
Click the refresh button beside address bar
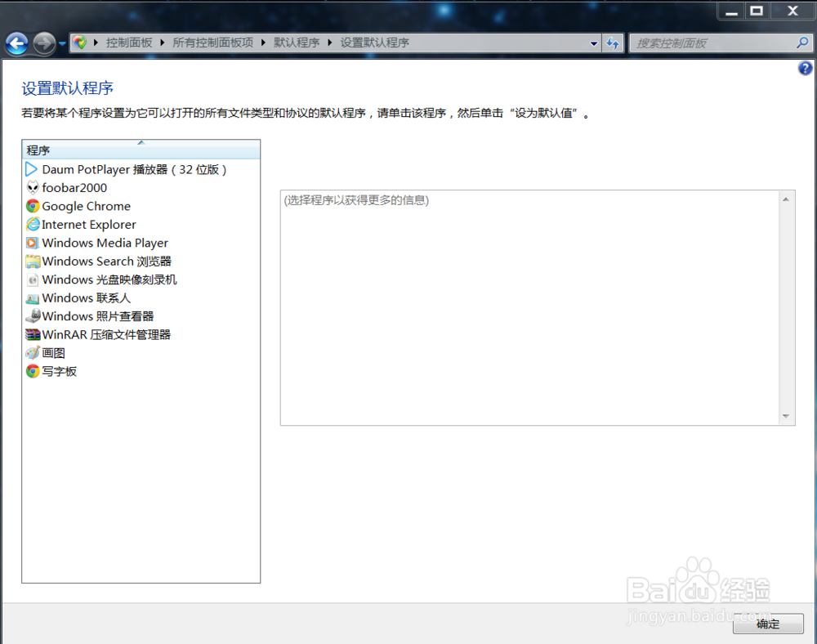point(613,43)
